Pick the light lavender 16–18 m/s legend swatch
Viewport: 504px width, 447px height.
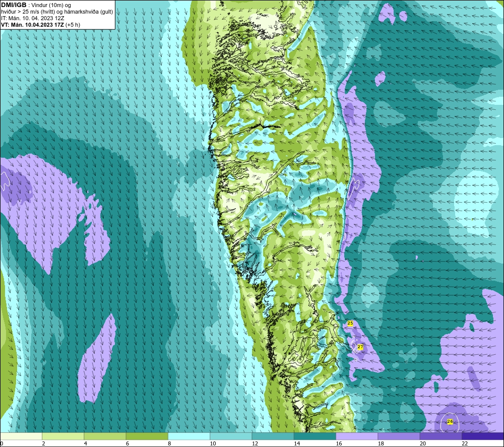[357, 436]
